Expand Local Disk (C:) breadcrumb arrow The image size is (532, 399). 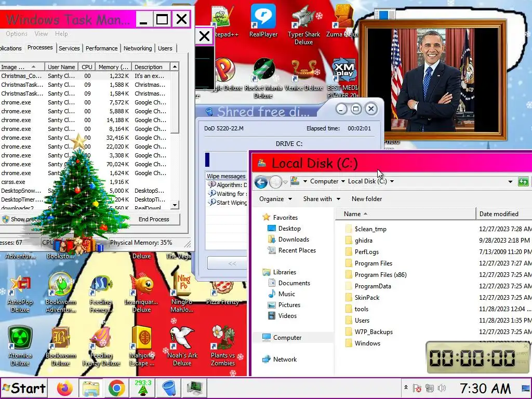click(392, 181)
